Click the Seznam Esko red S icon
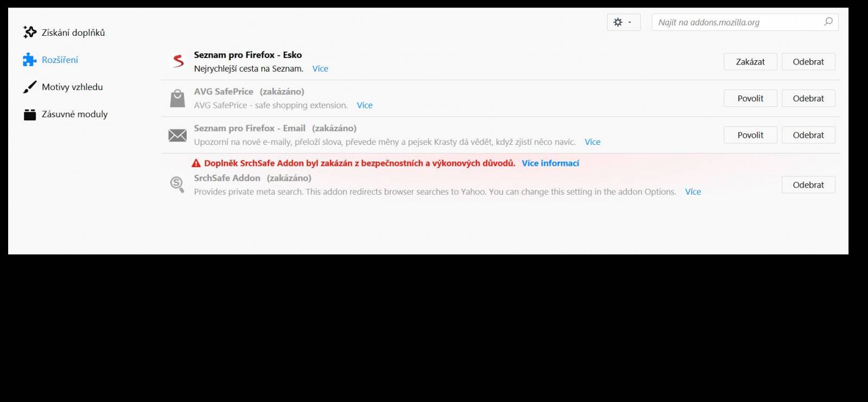The image size is (868, 402). click(178, 61)
